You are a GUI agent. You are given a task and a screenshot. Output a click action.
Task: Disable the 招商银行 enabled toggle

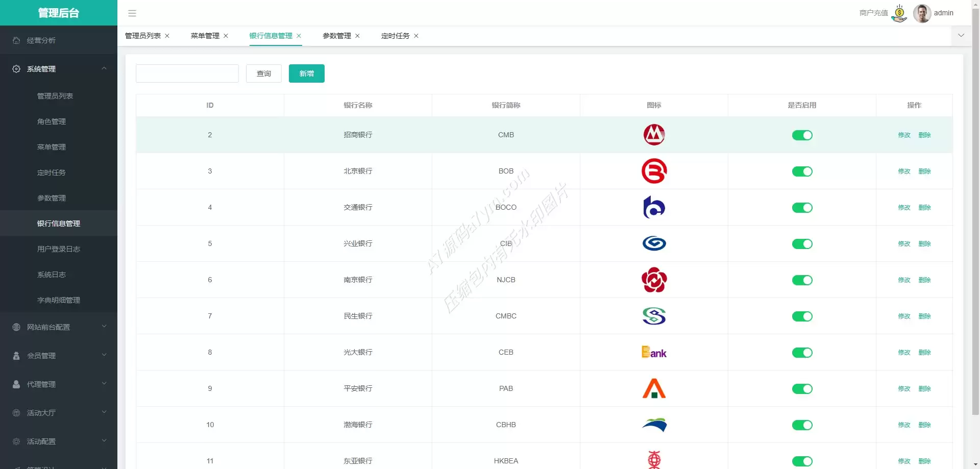(x=802, y=135)
